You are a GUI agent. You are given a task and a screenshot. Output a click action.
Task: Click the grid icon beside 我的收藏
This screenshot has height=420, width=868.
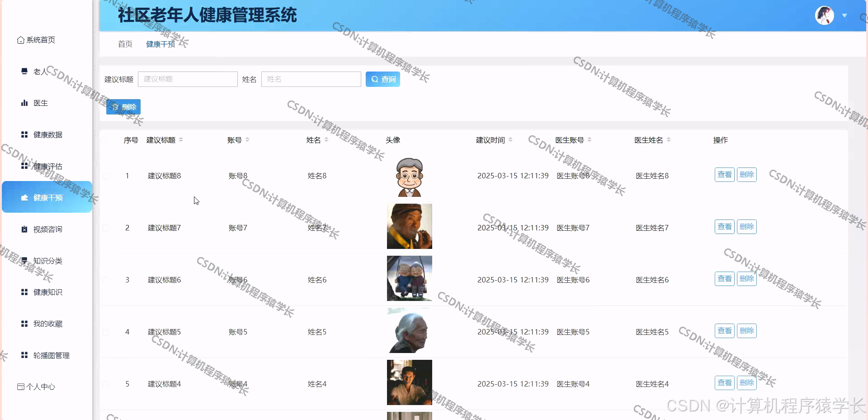click(x=24, y=324)
